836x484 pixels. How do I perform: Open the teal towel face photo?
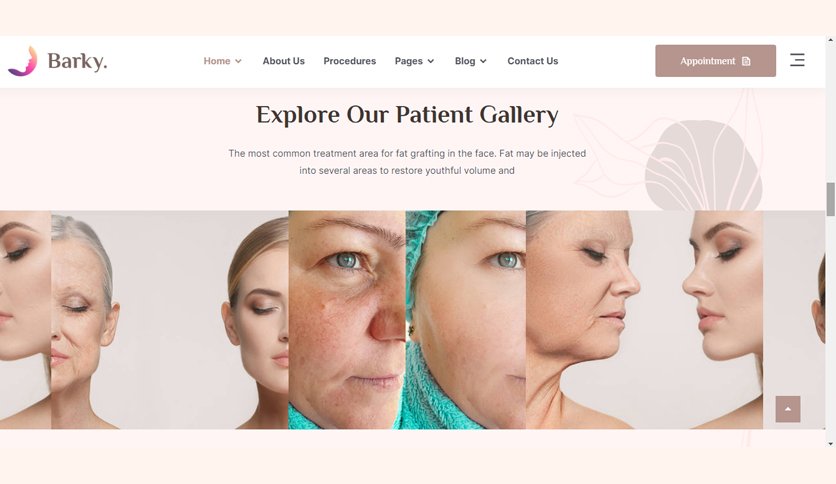pyautogui.click(x=465, y=320)
